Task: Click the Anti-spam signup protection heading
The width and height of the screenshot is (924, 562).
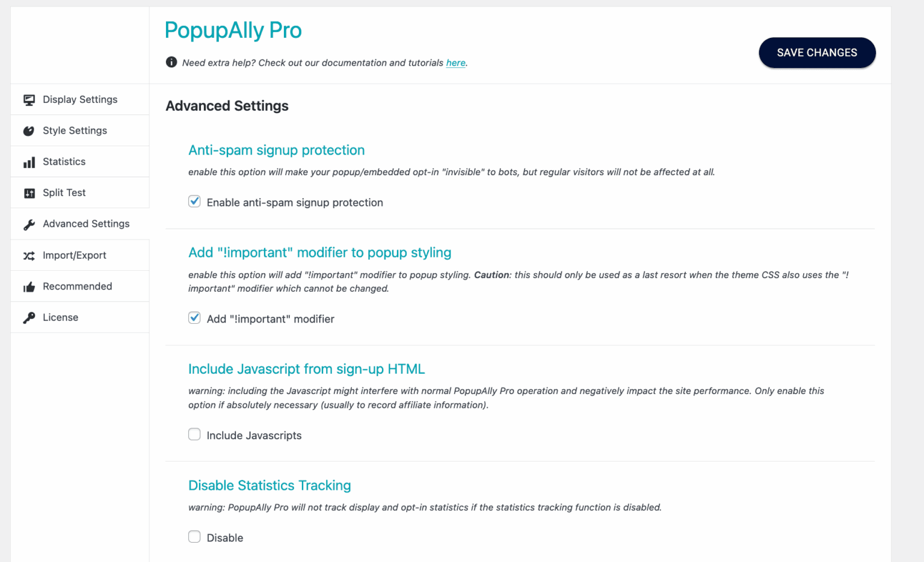Action: [x=277, y=150]
